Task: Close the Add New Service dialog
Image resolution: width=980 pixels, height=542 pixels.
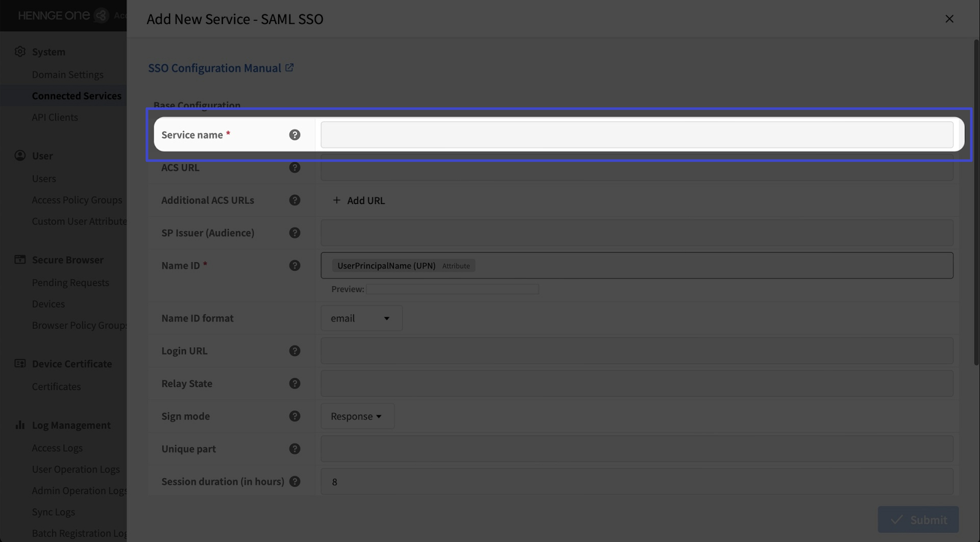Action: [x=949, y=19]
